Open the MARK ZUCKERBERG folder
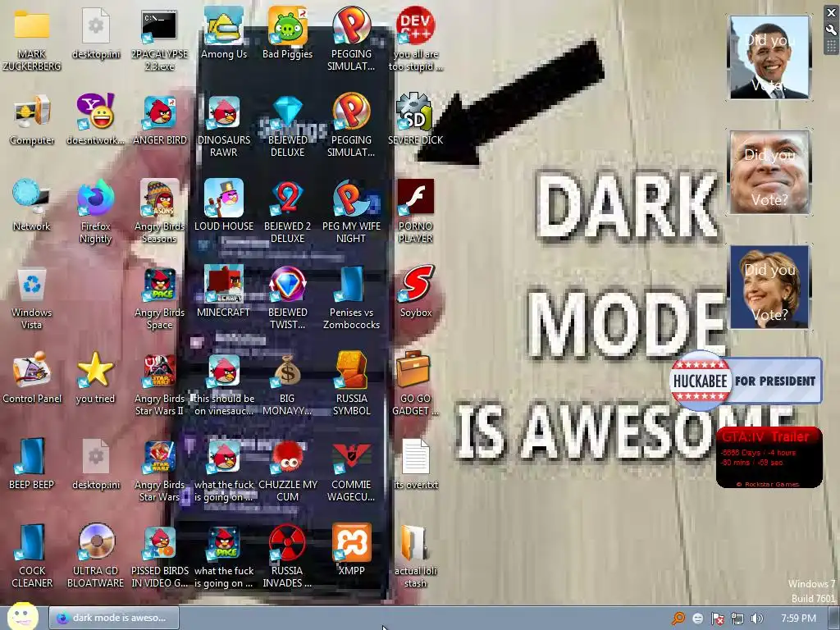The image size is (840, 630). [x=32, y=39]
